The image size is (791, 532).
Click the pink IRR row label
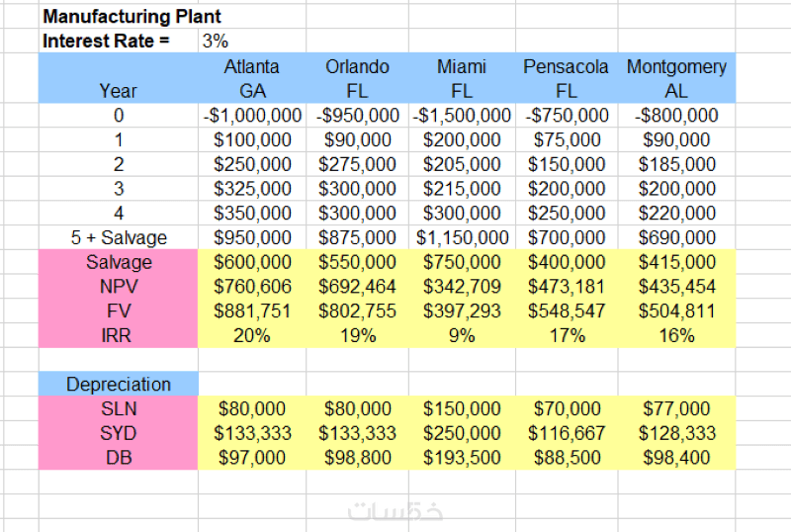tap(118, 335)
